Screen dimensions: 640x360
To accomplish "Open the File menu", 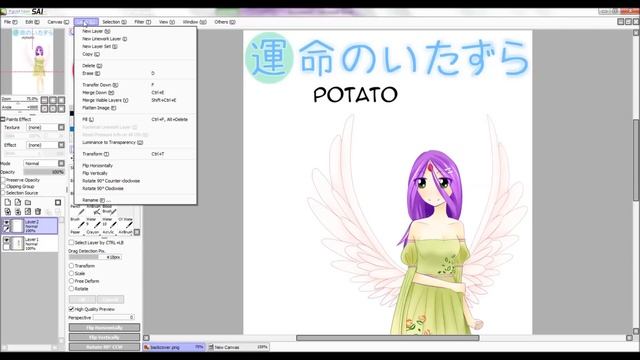I will (11, 22).
